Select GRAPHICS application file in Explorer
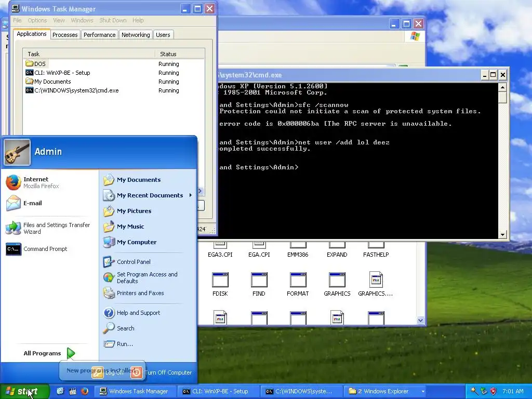The width and height of the screenshot is (532, 399). (337, 284)
